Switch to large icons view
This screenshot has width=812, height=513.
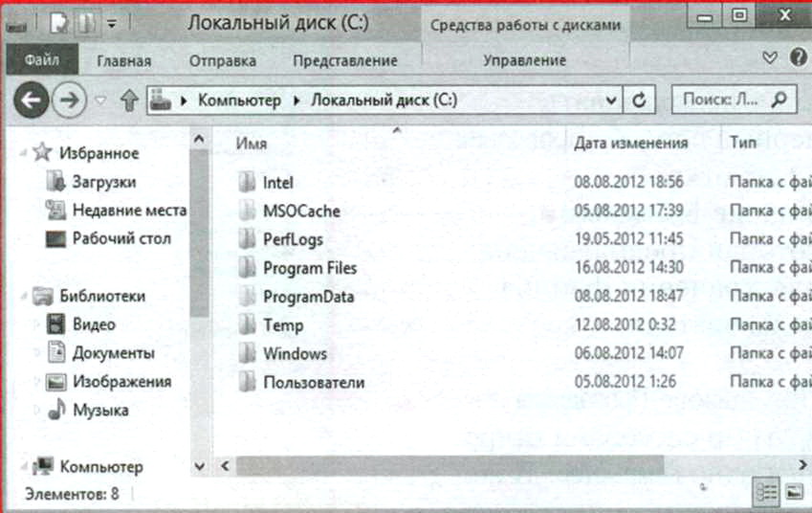tap(794, 492)
